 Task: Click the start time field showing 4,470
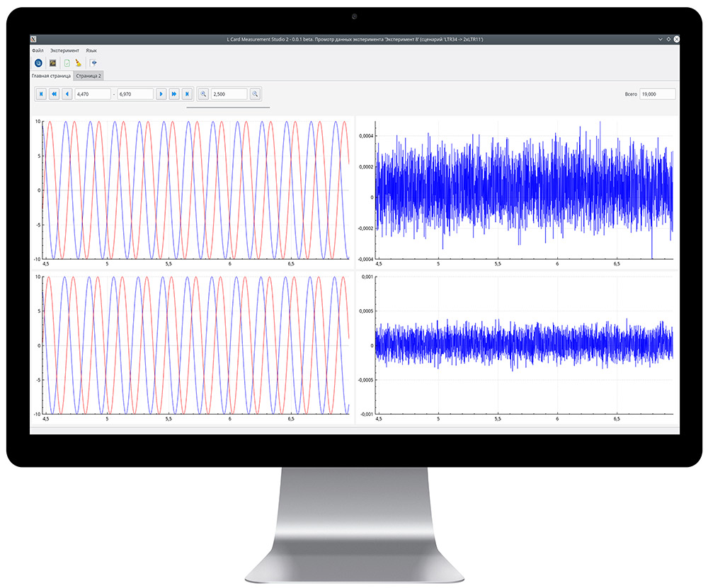pyautogui.click(x=92, y=94)
